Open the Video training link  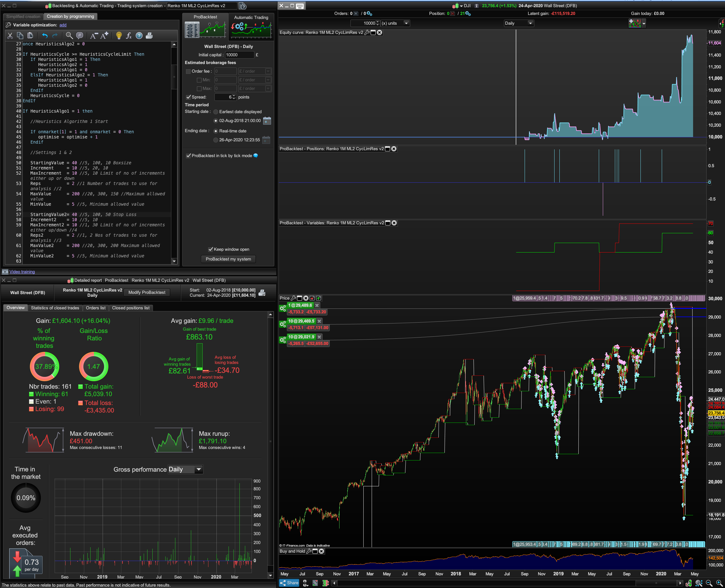tap(22, 272)
